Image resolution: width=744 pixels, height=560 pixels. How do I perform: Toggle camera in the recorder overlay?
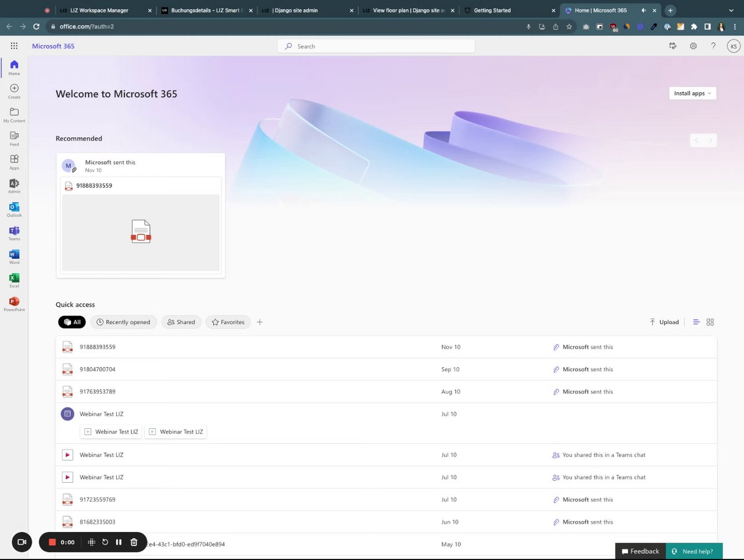click(22, 542)
